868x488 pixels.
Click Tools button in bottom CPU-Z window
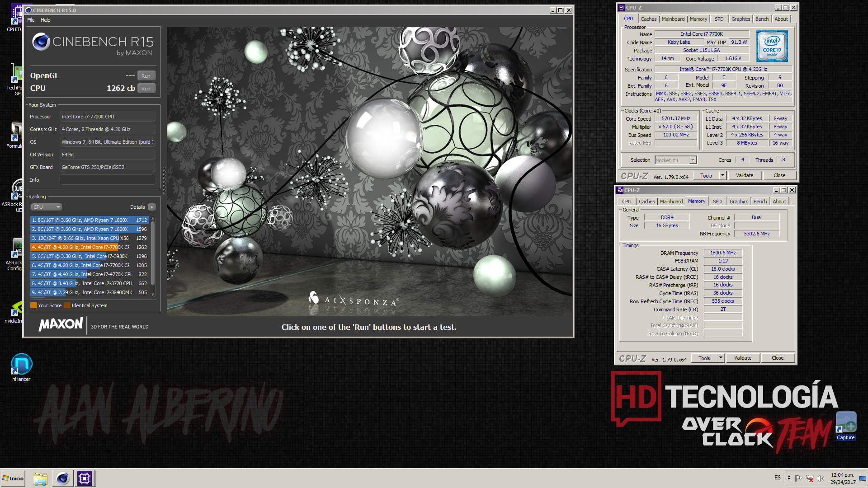704,358
